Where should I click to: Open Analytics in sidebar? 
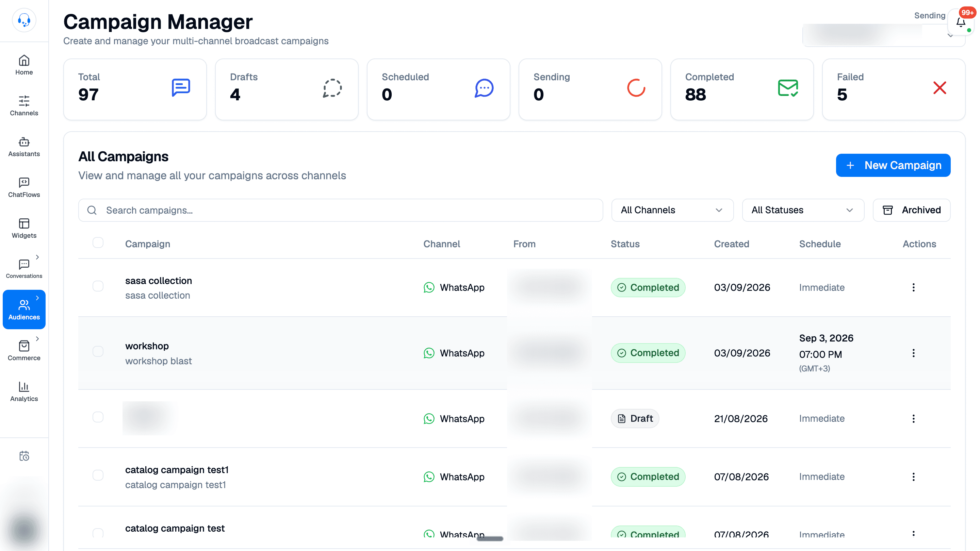tap(24, 391)
